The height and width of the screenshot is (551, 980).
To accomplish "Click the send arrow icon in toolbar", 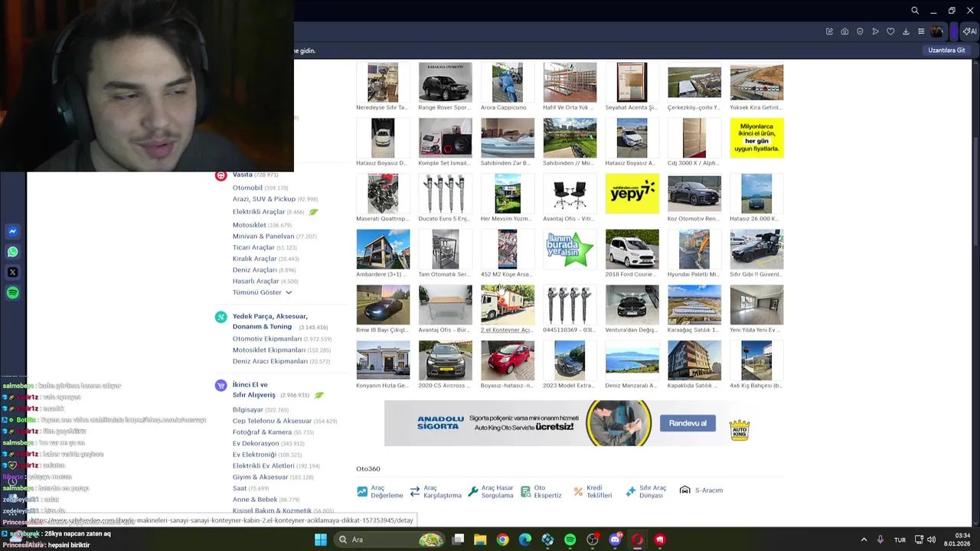I will [875, 31].
